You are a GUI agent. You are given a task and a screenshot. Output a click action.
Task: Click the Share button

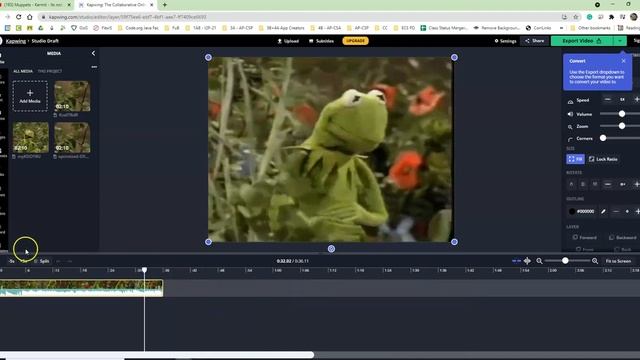(535, 41)
